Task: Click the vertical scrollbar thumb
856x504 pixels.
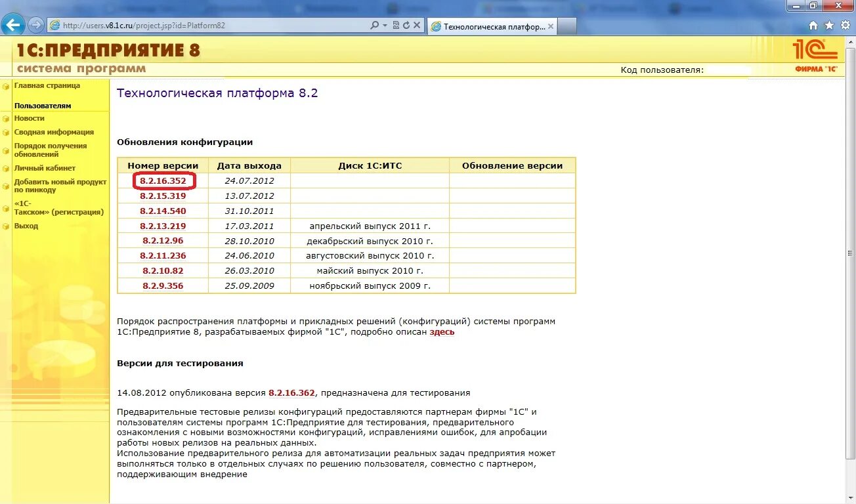Action: [x=851, y=253]
